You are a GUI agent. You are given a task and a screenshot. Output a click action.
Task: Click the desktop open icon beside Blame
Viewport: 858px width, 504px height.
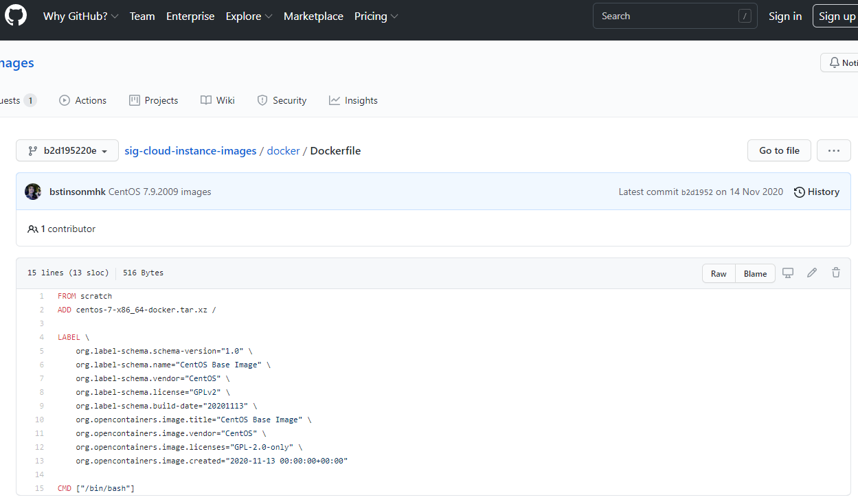click(x=788, y=273)
